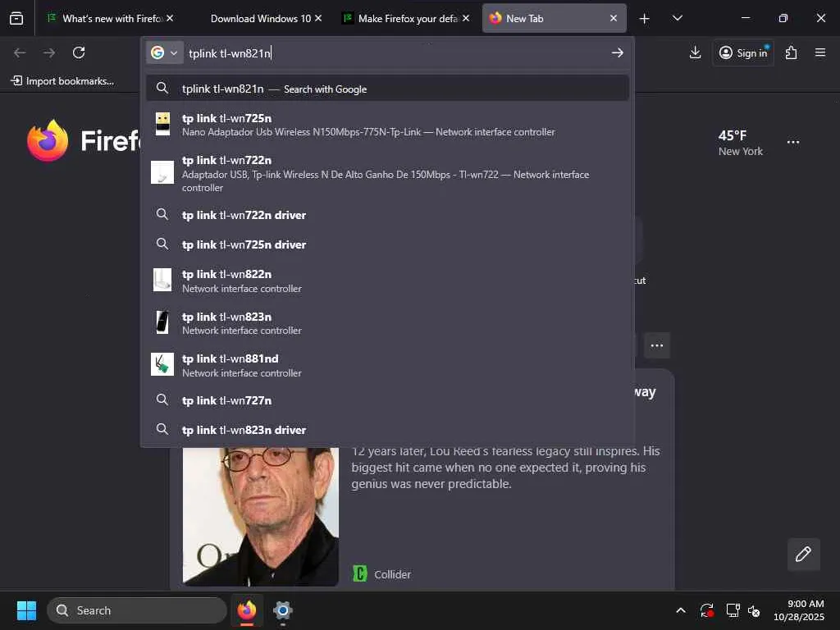
Task: Switch to 'Make Firefox your default' tab
Action: coord(406,18)
